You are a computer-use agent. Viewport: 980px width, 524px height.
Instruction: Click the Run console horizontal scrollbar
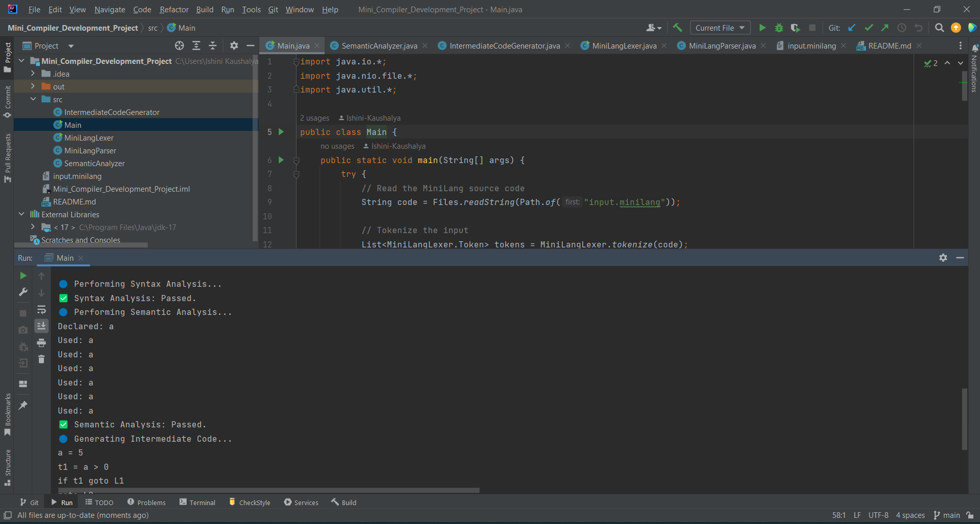tap(268, 490)
